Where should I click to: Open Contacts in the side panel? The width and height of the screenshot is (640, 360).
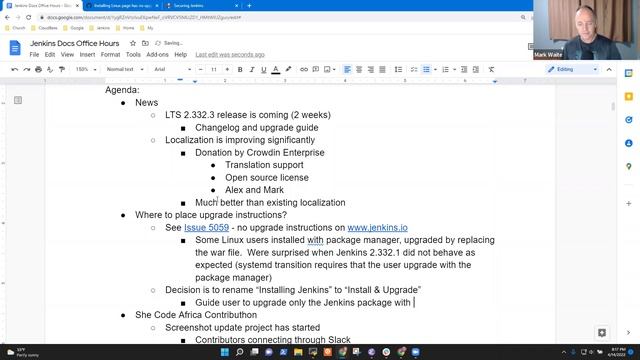(x=629, y=143)
